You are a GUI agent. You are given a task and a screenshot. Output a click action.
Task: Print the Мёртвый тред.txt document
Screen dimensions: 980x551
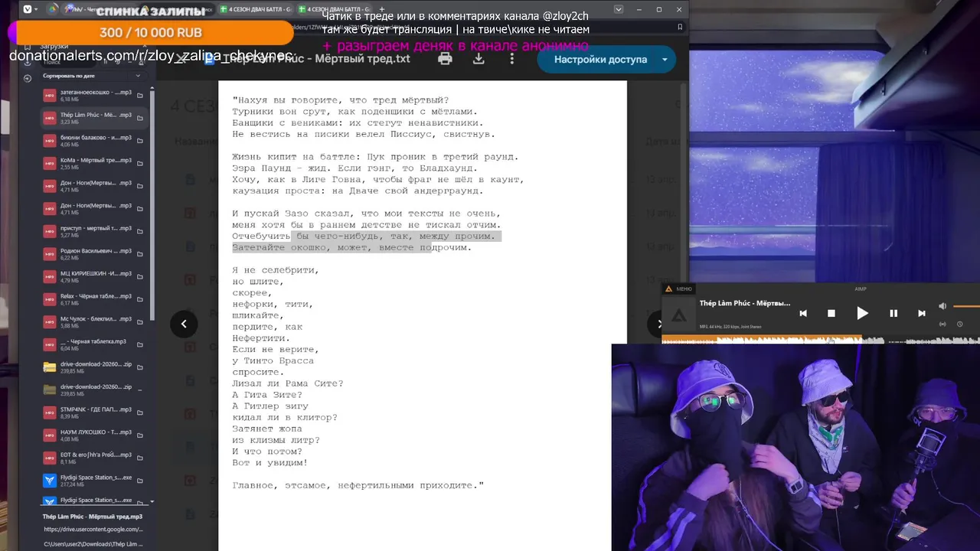click(445, 59)
